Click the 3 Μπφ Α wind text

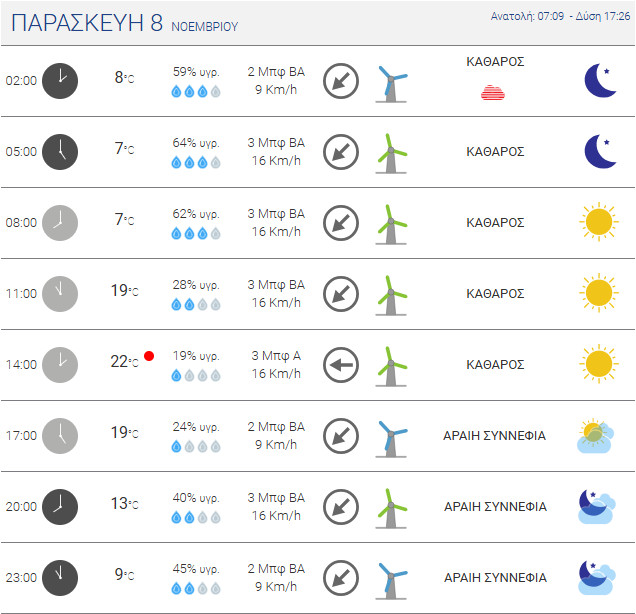(276, 356)
